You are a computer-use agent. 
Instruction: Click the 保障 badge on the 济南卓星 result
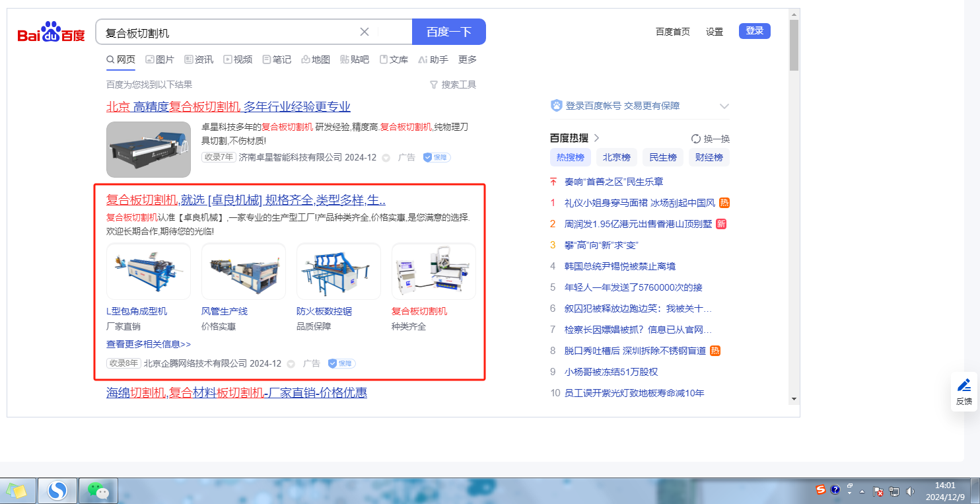[x=437, y=158]
